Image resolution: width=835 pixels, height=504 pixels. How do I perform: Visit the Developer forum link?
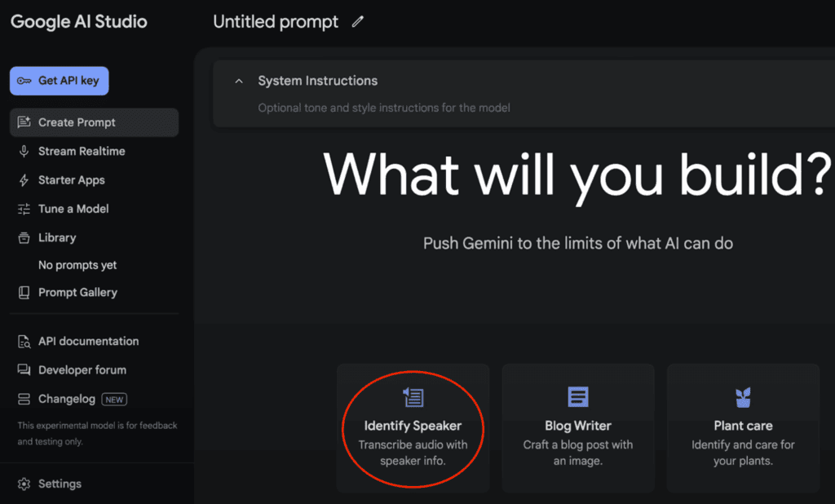pos(95,369)
